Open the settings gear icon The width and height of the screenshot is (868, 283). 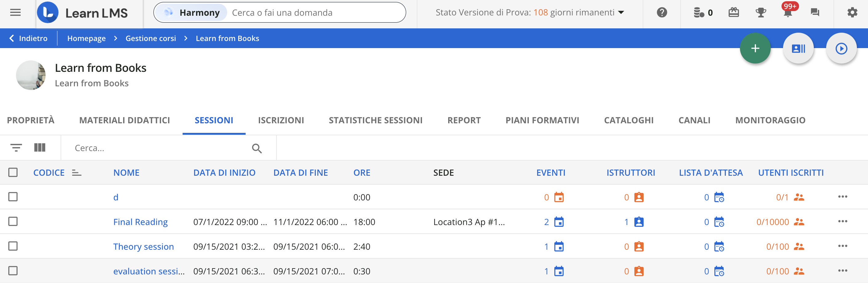[x=852, y=13]
